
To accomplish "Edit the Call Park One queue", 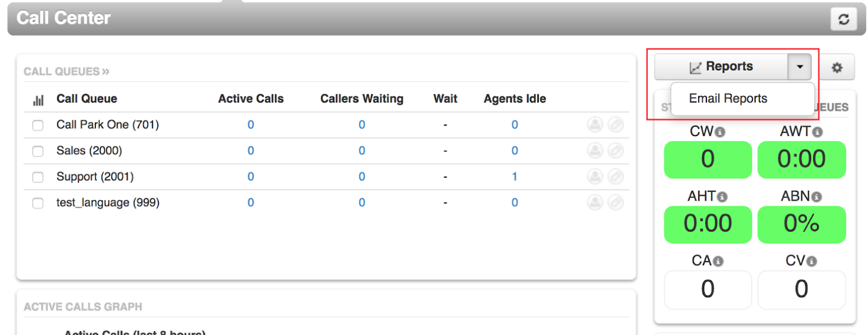I will [616, 124].
